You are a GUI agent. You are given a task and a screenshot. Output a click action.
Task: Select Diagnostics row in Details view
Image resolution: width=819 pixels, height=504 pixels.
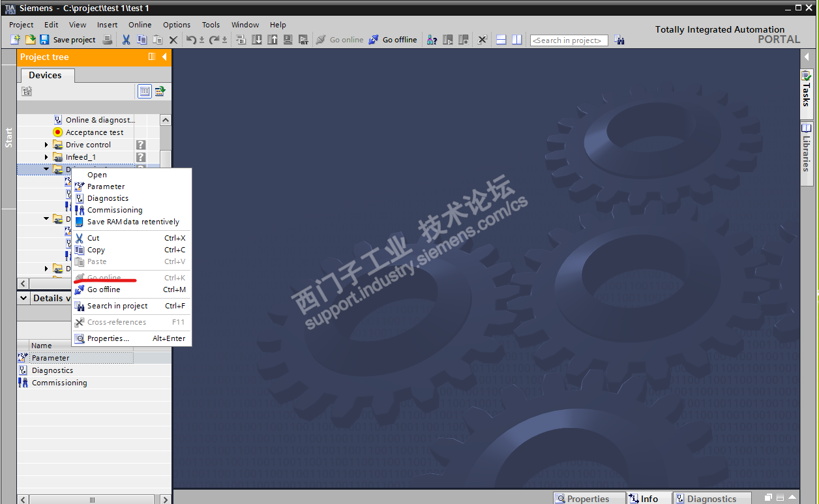coord(94,370)
